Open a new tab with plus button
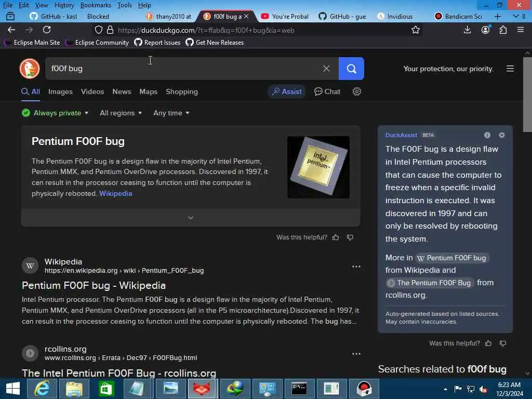The width and height of the screenshot is (532, 399). point(497,16)
